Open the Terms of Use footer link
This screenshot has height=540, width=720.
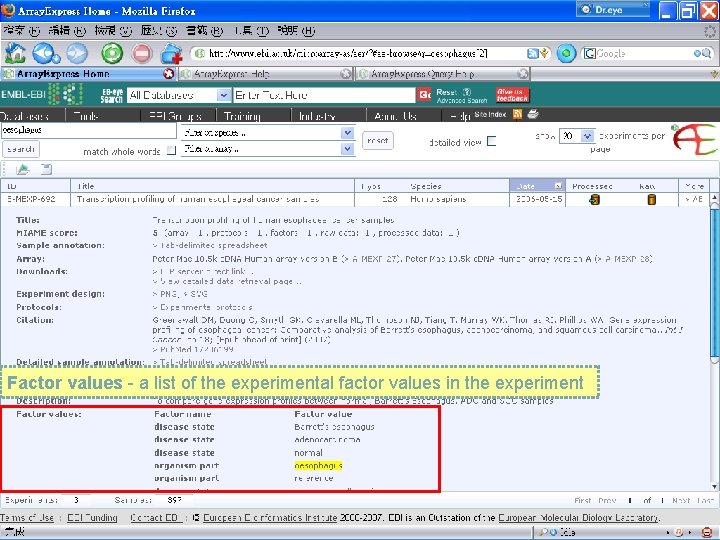27,518
